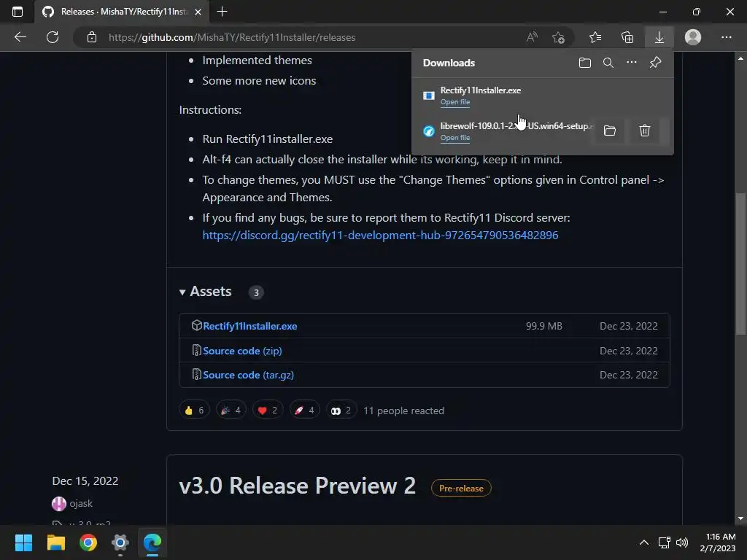Image resolution: width=747 pixels, height=560 pixels.
Task: Click the Read aloud icon in address bar
Action: pyautogui.click(x=532, y=37)
